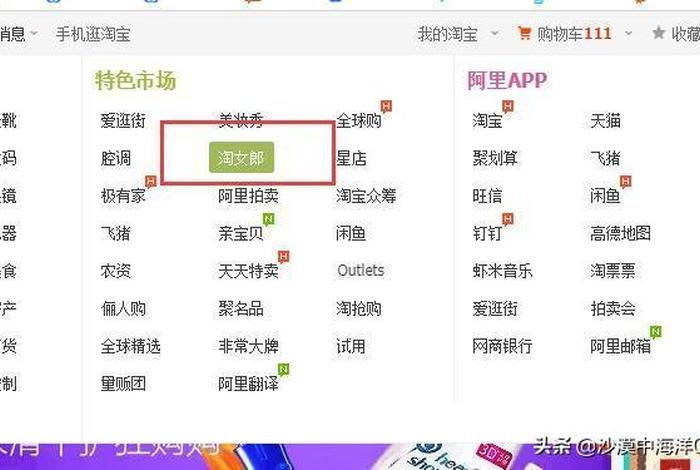Open the 试用 link
Image resolution: width=700 pixels, height=470 pixels.
click(351, 346)
